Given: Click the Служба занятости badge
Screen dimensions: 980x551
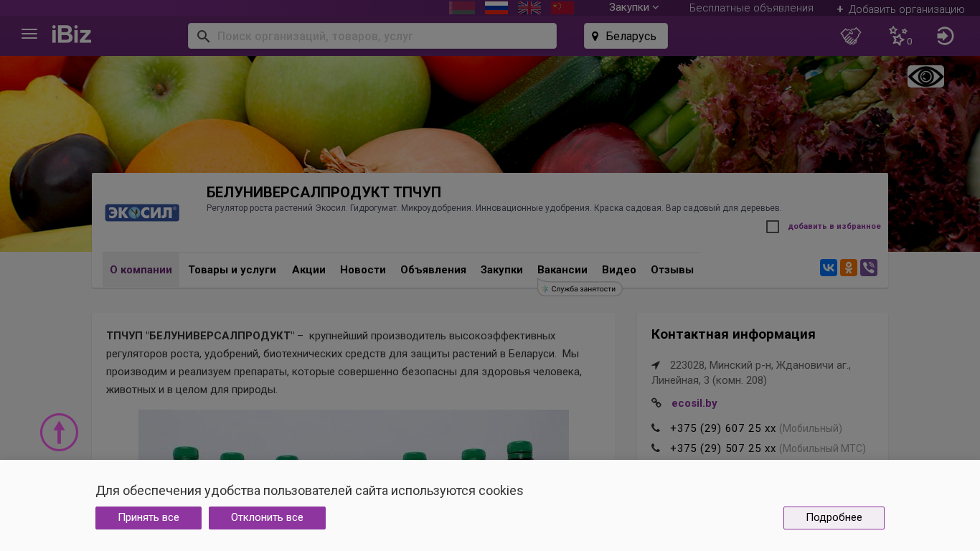Looking at the screenshot, I should pyautogui.click(x=580, y=288).
